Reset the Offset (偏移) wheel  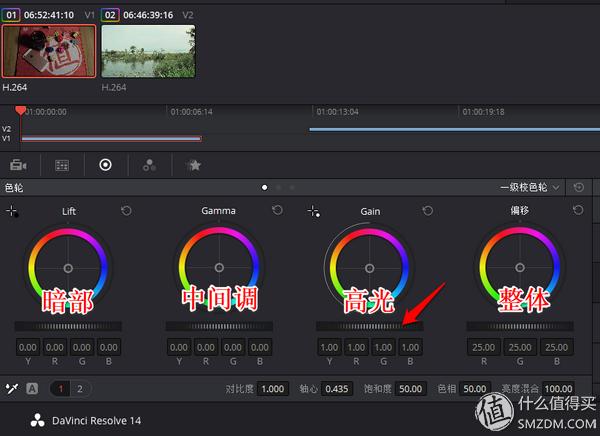click(578, 210)
